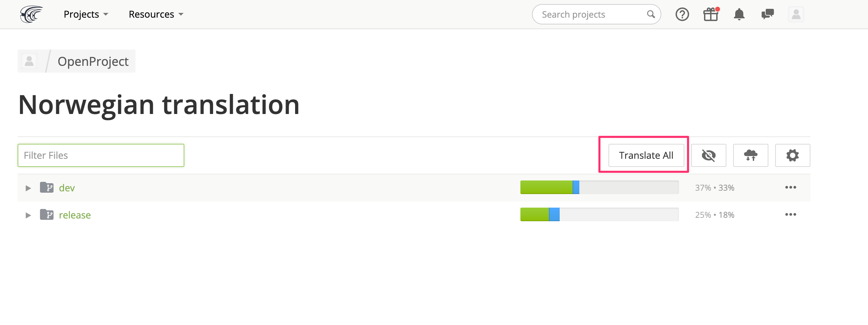This screenshot has width=868, height=325.
Task: Click the search magnifier in Search projects
Action: click(651, 14)
